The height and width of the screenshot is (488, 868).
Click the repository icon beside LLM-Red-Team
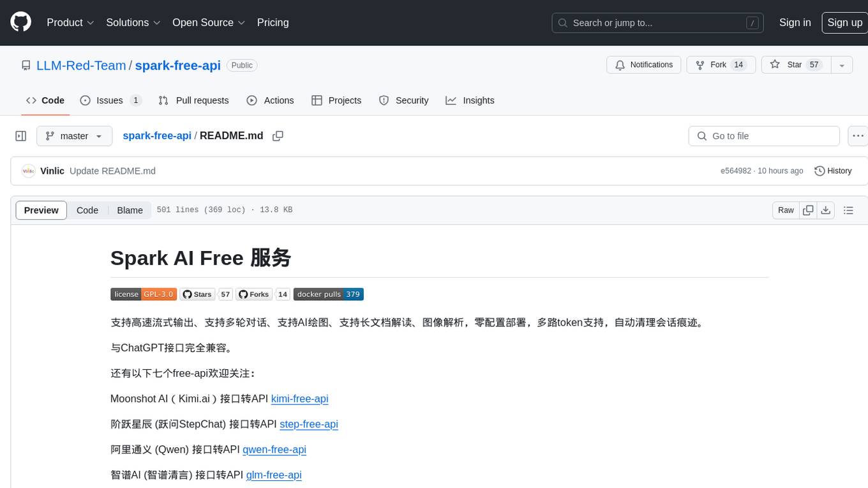click(26, 65)
